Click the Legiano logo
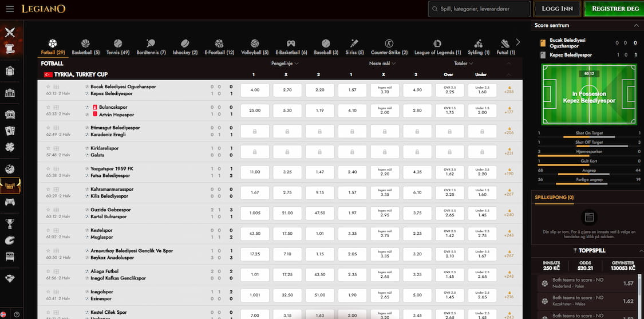This screenshot has height=319, width=644. (44, 9)
